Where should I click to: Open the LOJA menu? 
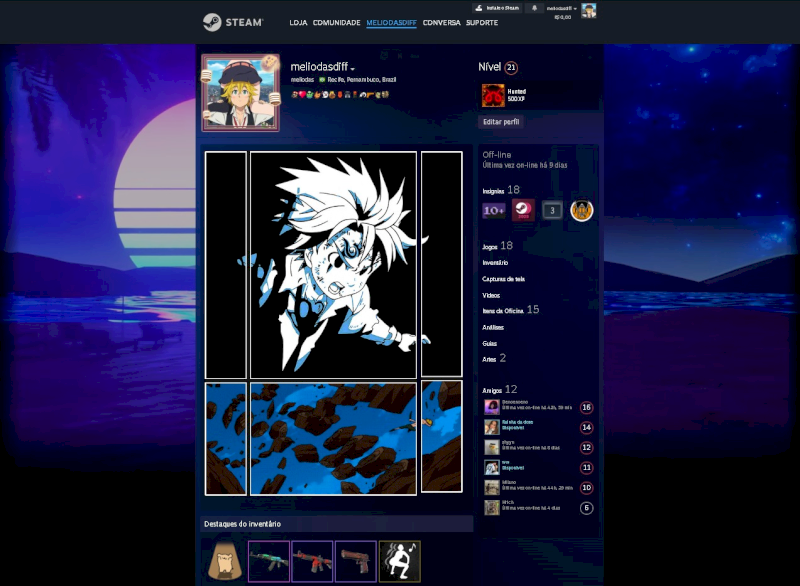(298, 22)
